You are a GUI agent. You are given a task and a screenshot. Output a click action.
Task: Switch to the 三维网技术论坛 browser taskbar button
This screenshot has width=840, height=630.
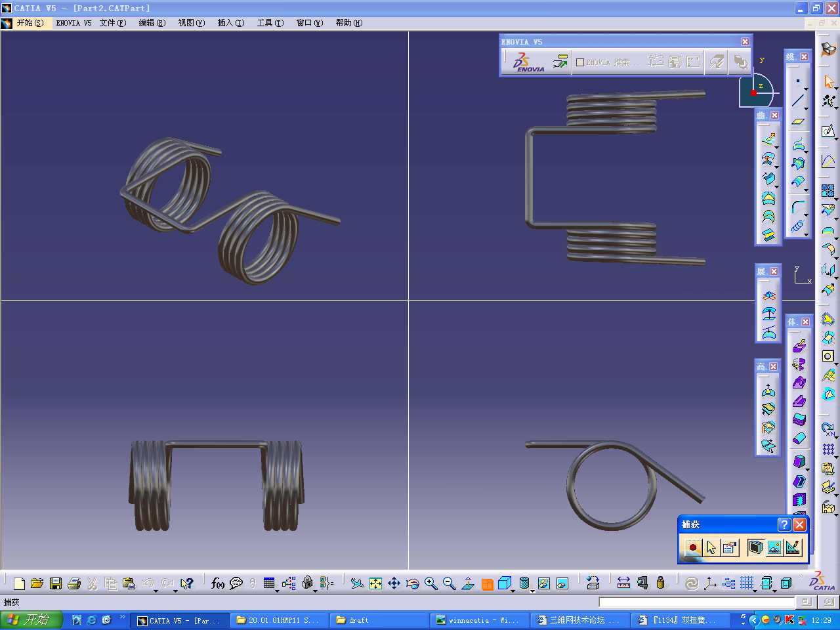pyautogui.click(x=579, y=620)
